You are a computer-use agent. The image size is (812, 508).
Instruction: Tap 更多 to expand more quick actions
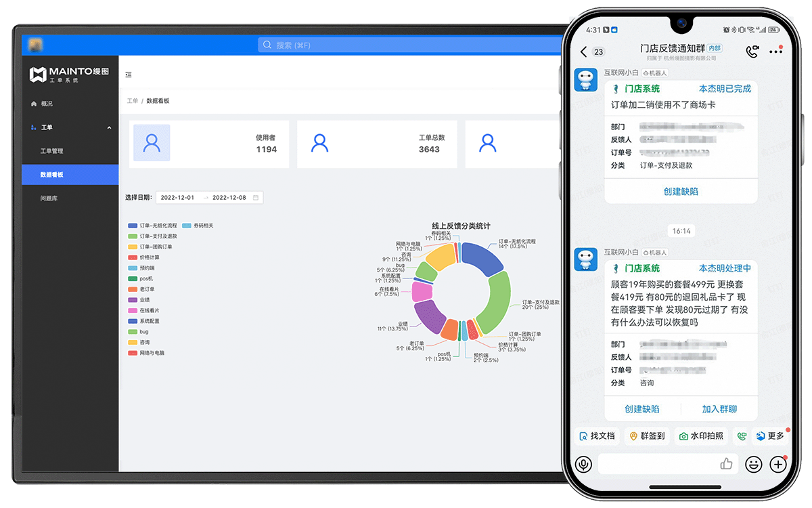(770, 436)
